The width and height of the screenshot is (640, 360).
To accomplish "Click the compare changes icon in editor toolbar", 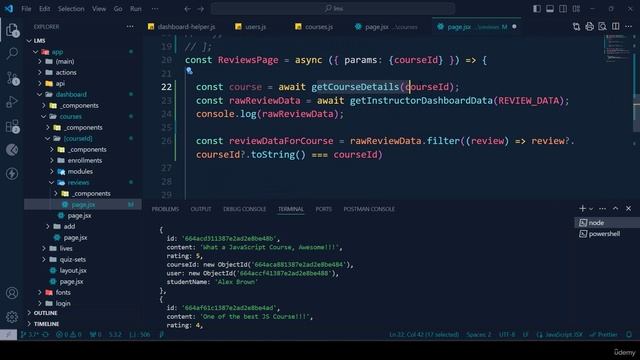I will pos(576,27).
